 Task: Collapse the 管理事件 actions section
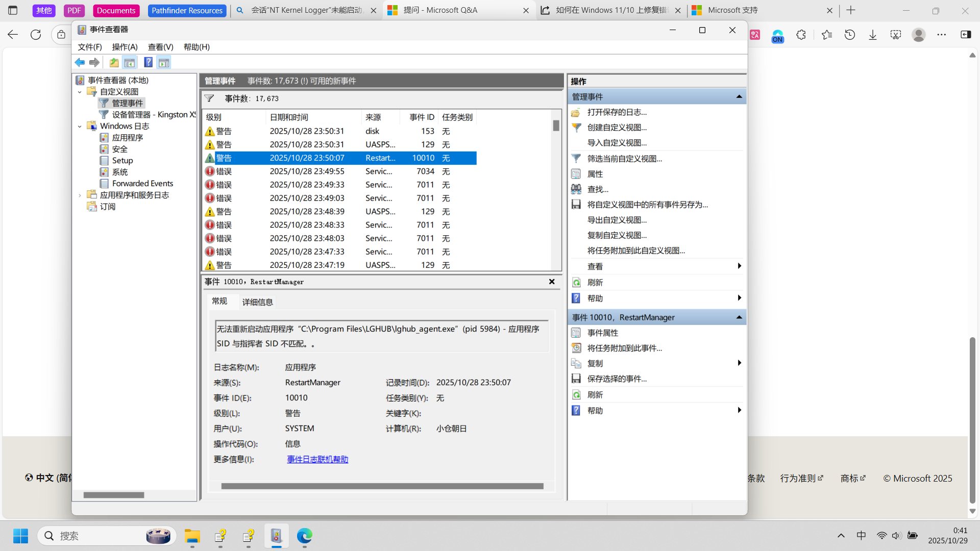[x=739, y=96]
